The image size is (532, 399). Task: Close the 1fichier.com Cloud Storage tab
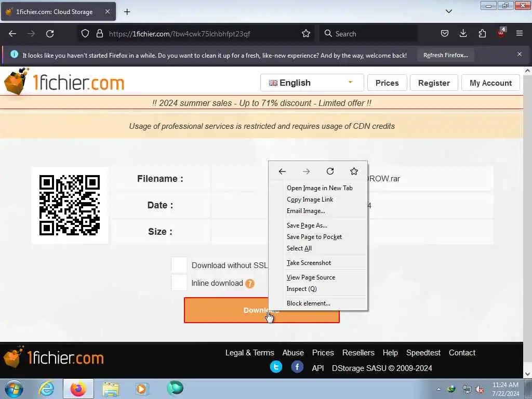[x=107, y=11]
